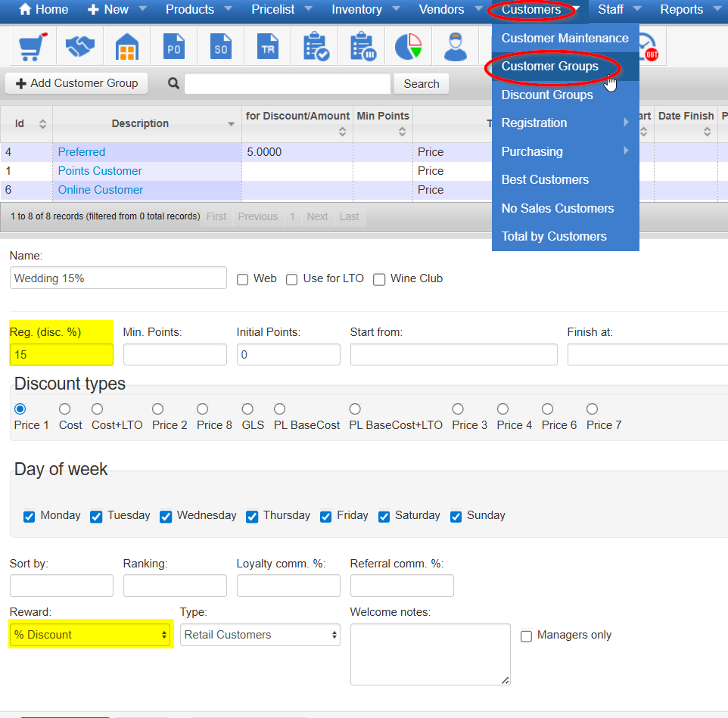This screenshot has height=718, width=728.
Task: Open the SO sales order icon
Action: (220, 46)
